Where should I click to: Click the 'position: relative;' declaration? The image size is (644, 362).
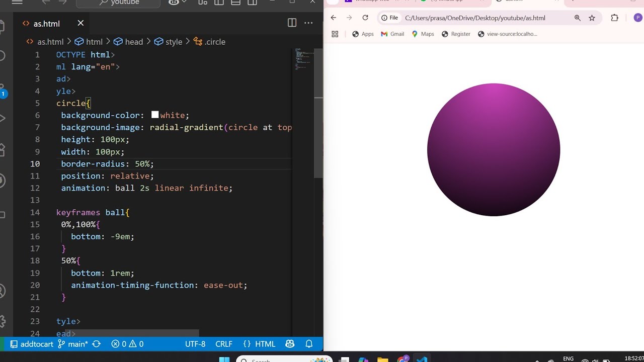107,176
